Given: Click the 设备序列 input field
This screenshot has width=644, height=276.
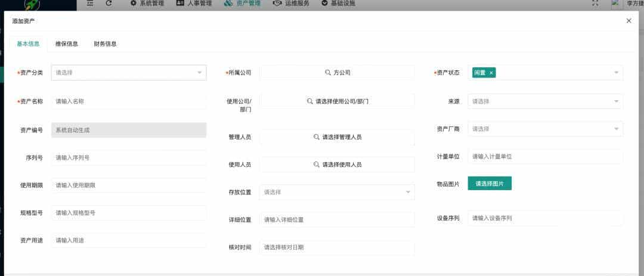Looking at the screenshot, I should point(546,218).
